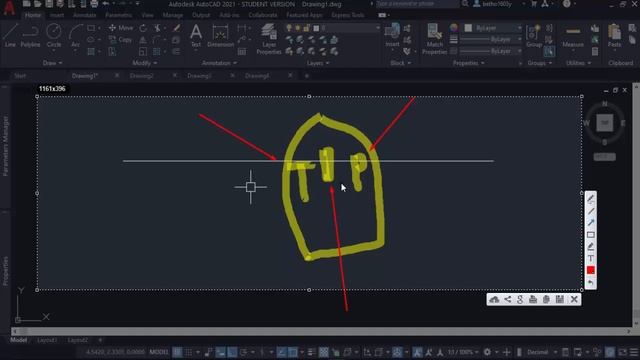Open the Layer Properties manager

[x=269, y=39]
